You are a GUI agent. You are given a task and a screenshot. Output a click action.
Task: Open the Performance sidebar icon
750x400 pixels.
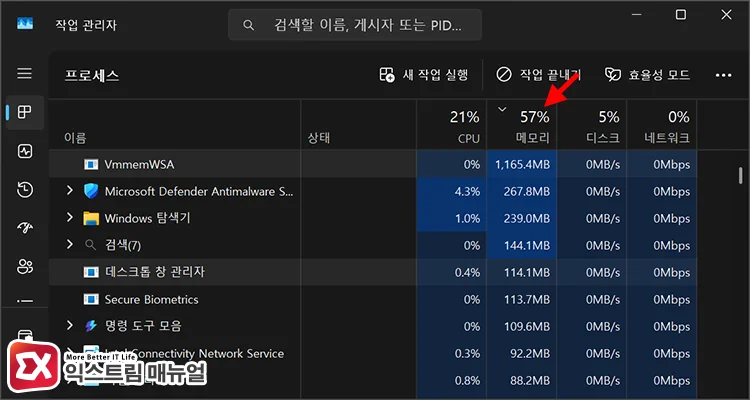pos(24,152)
